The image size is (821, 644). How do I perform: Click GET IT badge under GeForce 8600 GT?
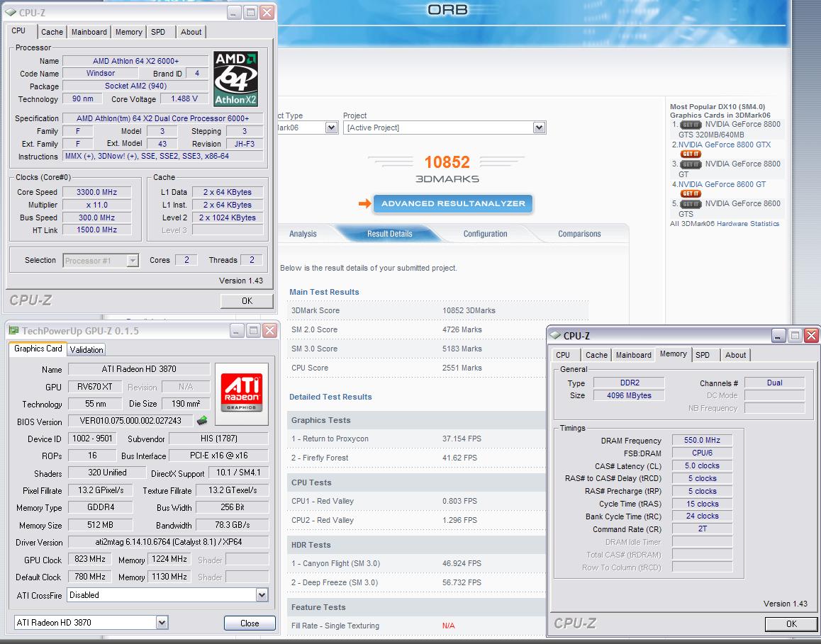click(x=691, y=193)
